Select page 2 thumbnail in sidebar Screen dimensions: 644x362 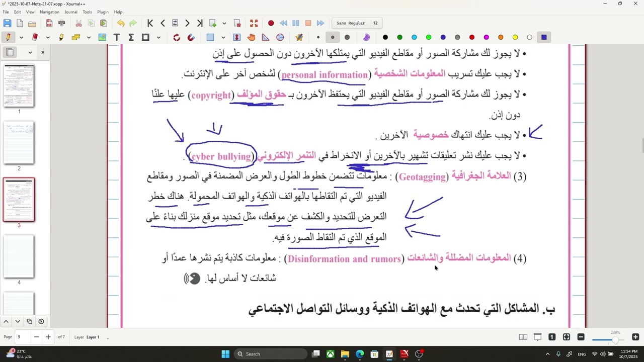click(x=19, y=143)
